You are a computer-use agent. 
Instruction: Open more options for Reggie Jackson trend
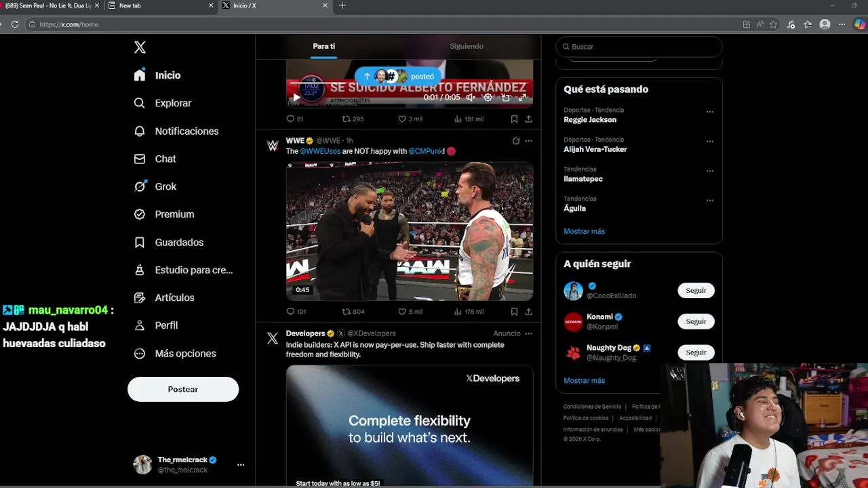click(x=710, y=112)
